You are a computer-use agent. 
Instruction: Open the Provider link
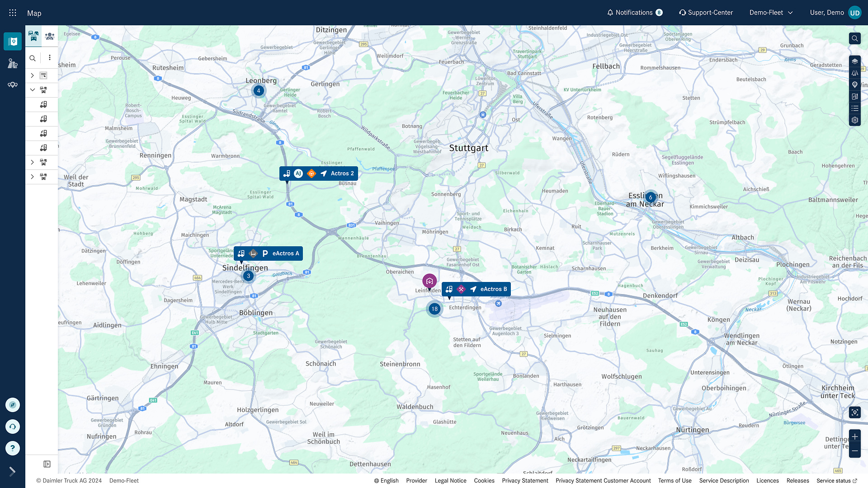point(416,481)
